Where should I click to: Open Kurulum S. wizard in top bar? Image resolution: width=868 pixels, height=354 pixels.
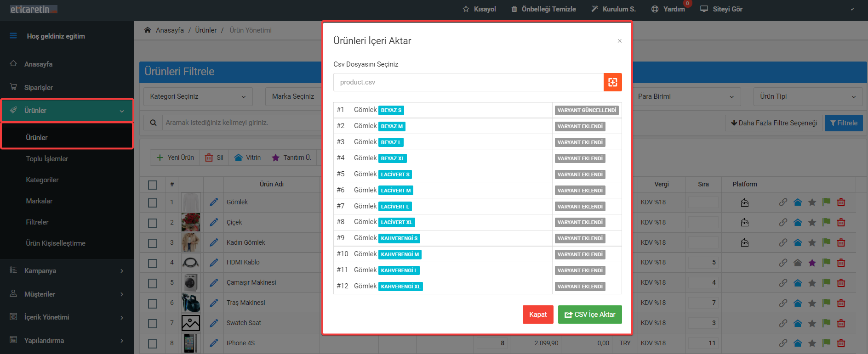click(x=613, y=9)
